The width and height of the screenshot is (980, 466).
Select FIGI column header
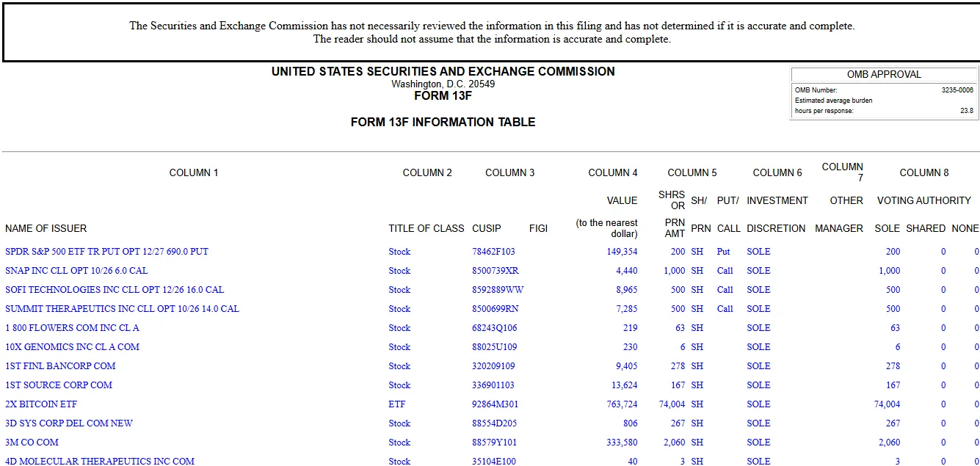pyautogui.click(x=538, y=228)
